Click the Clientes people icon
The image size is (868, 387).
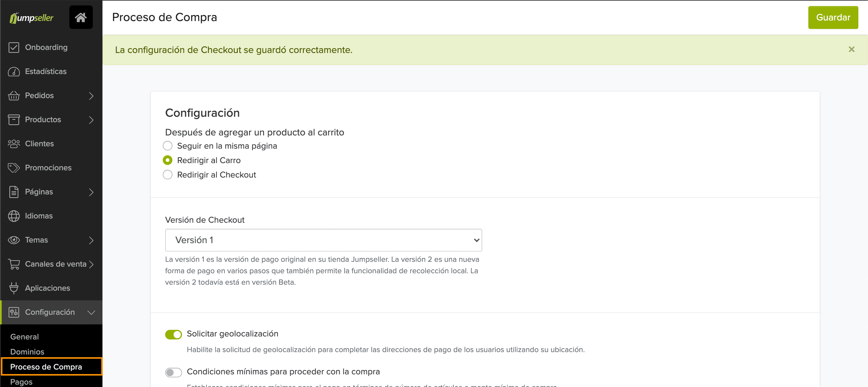14,144
